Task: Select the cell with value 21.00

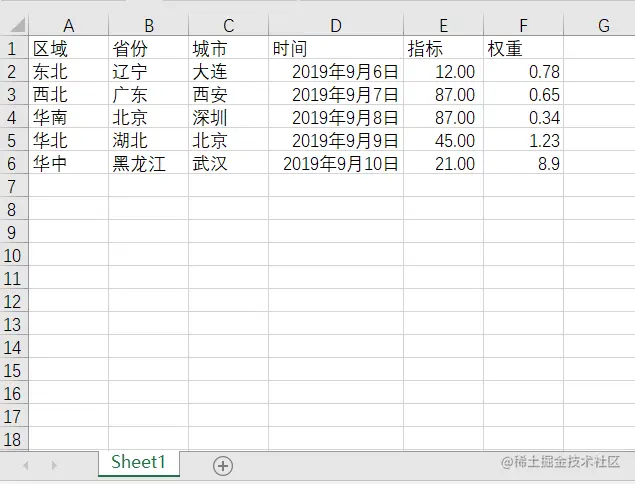Action: pyautogui.click(x=443, y=164)
